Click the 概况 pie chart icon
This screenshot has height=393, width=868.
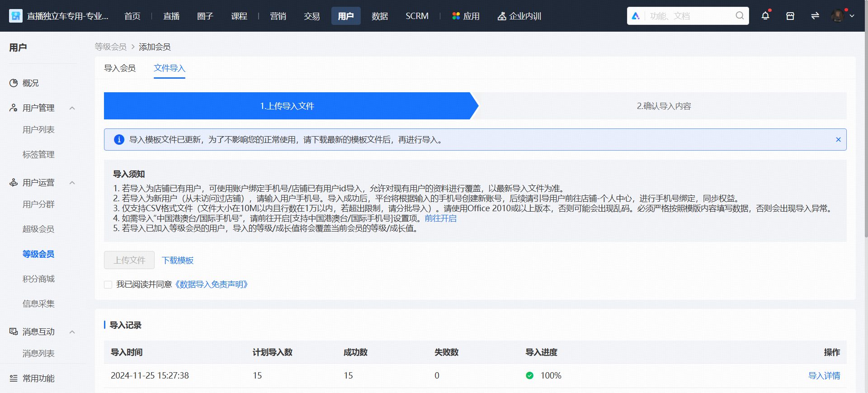(14, 83)
